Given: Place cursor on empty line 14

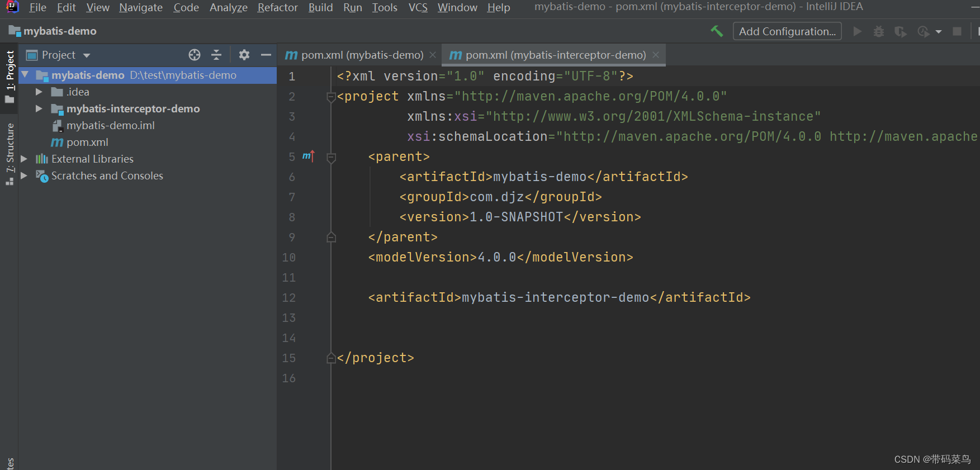Looking at the screenshot, I should [x=654, y=338].
